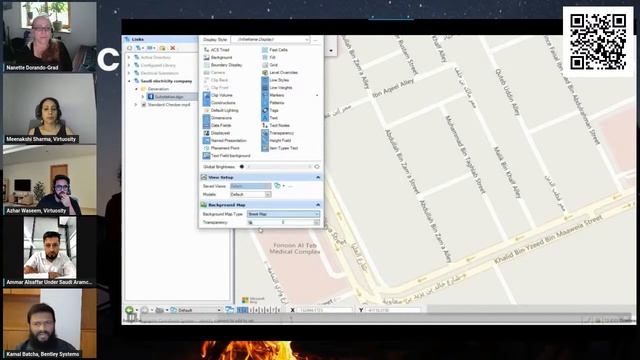Collapse the Background Map section
Screen dimensions: 640x360
318,205
